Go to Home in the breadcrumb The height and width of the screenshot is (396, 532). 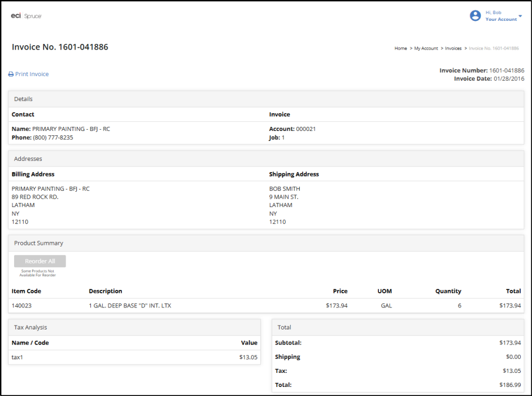click(x=400, y=49)
